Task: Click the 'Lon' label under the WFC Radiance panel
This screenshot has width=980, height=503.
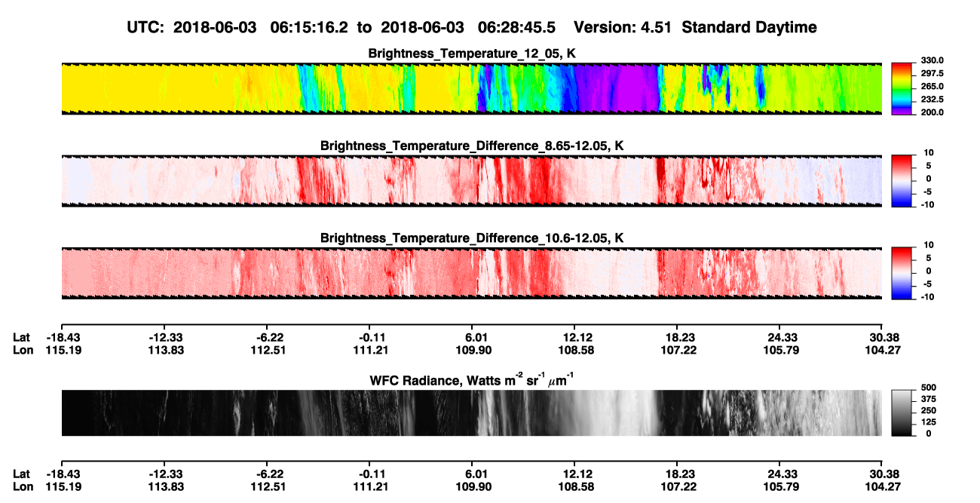Action: pyautogui.click(x=23, y=487)
